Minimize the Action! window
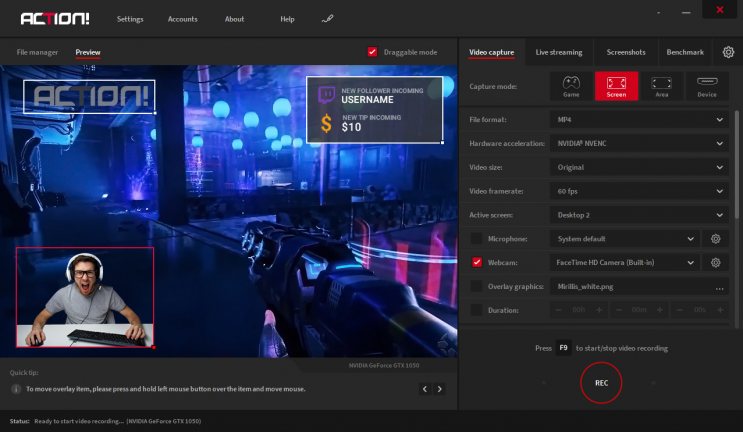The height and width of the screenshot is (432, 743). point(686,13)
